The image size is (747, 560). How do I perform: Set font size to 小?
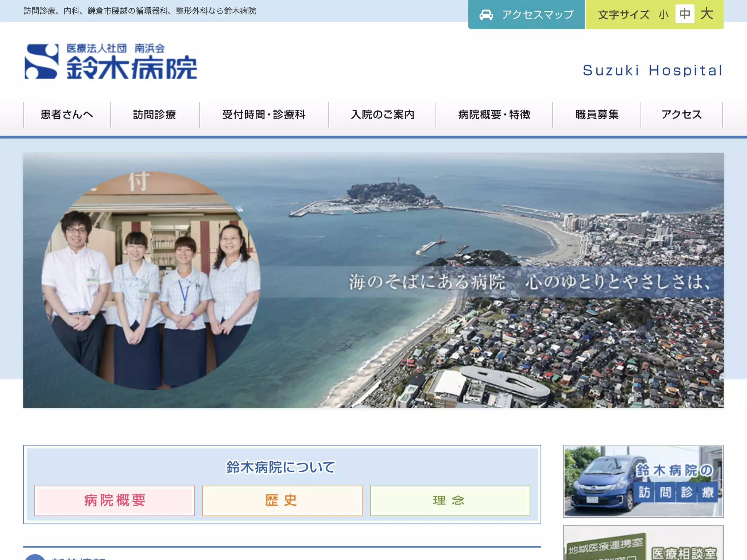coord(664,15)
